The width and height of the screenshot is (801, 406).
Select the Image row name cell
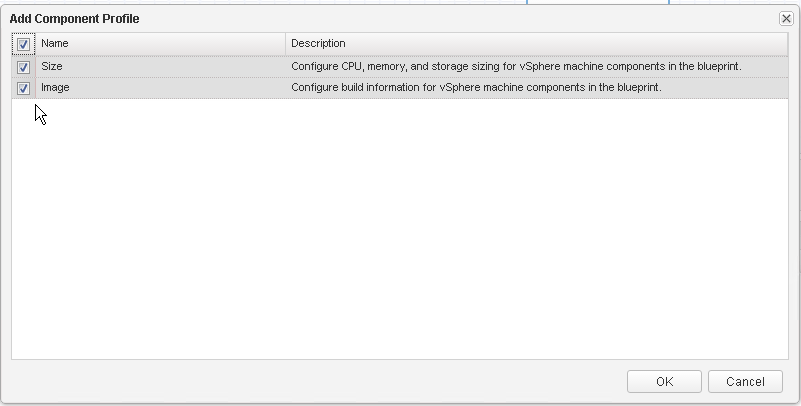[55, 88]
